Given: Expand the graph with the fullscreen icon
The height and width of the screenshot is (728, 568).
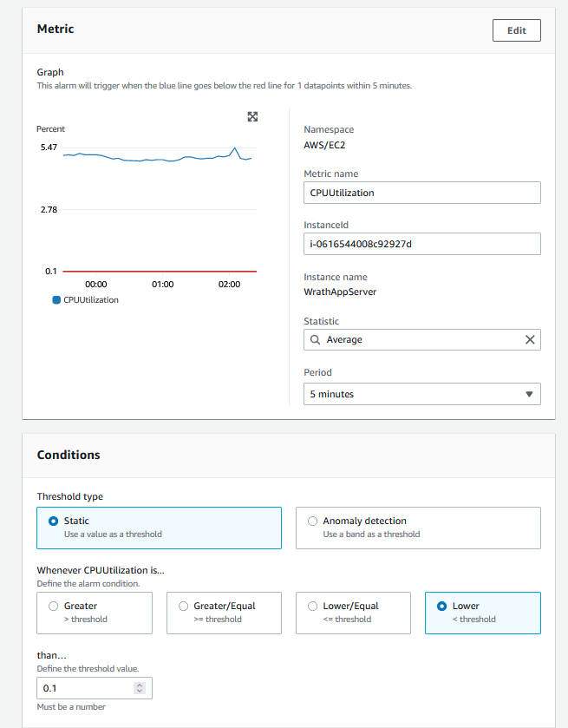Looking at the screenshot, I should pos(252,117).
